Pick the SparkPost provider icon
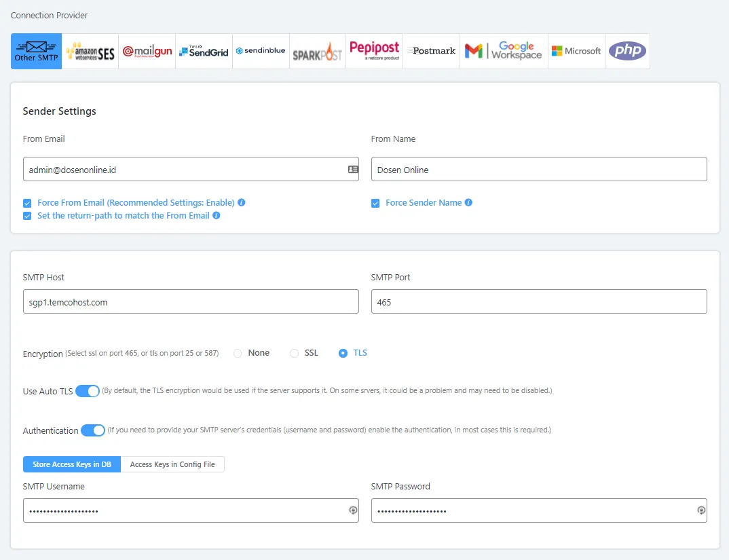This screenshot has height=560, width=729. tap(317, 50)
